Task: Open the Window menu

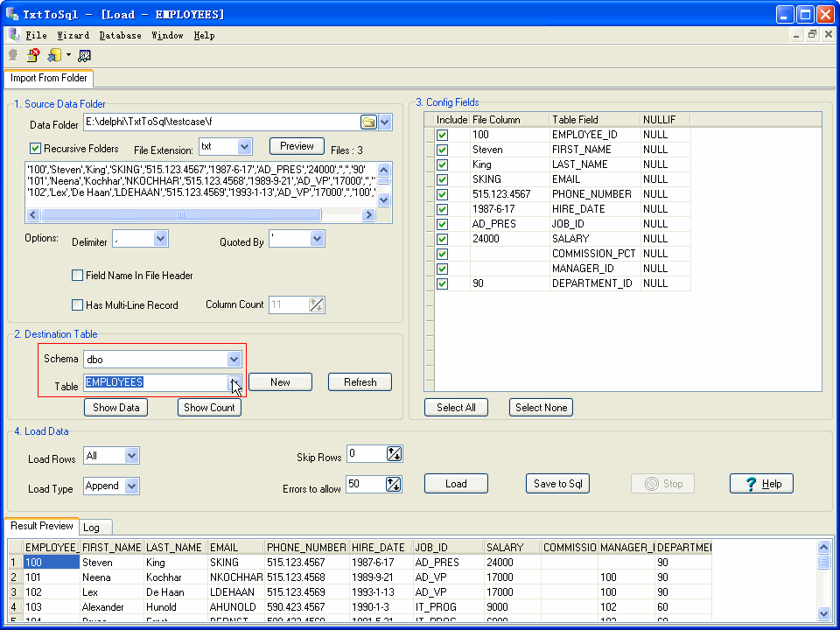Action: point(167,35)
